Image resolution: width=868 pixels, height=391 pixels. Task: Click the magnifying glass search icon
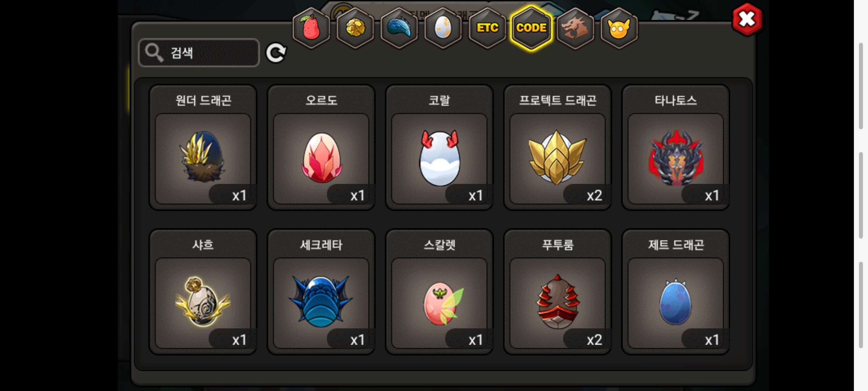(154, 53)
